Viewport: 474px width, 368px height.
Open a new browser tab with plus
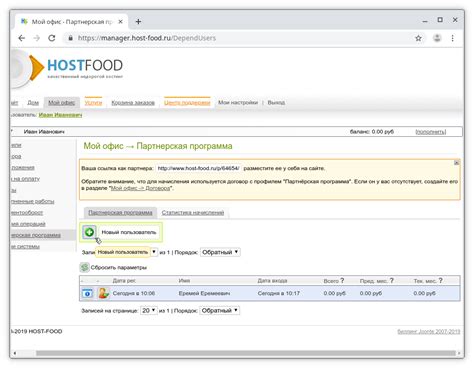[x=138, y=22]
